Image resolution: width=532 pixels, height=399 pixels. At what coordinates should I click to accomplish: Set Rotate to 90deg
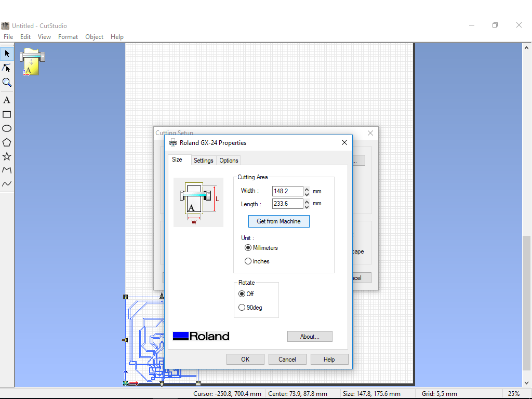pos(250,308)
